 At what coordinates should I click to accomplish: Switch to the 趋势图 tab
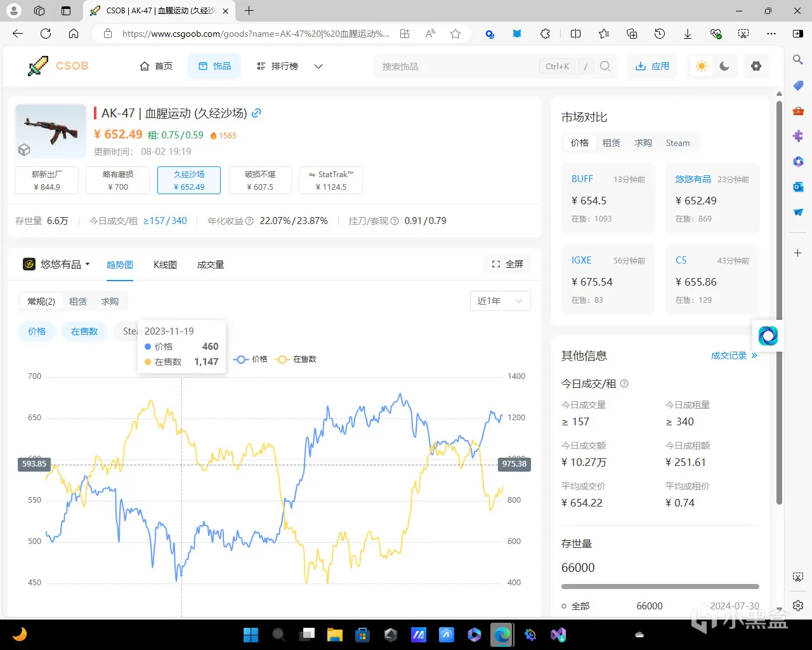coord(120,265)
